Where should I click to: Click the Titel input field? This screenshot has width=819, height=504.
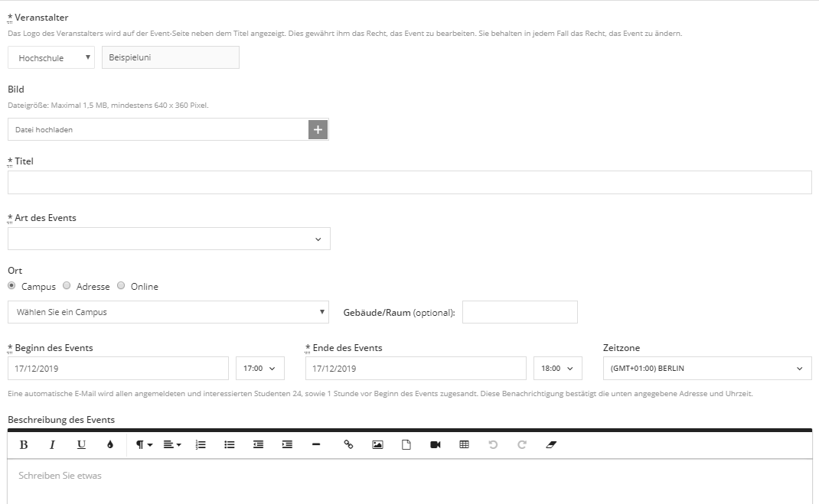(x=409, y=183)
